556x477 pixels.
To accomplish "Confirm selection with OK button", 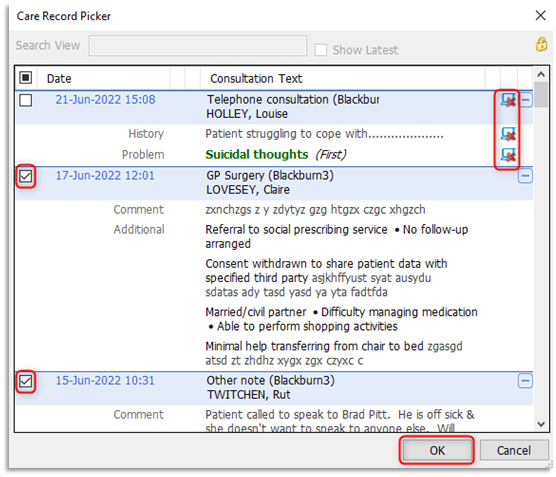I will point(437,450).
